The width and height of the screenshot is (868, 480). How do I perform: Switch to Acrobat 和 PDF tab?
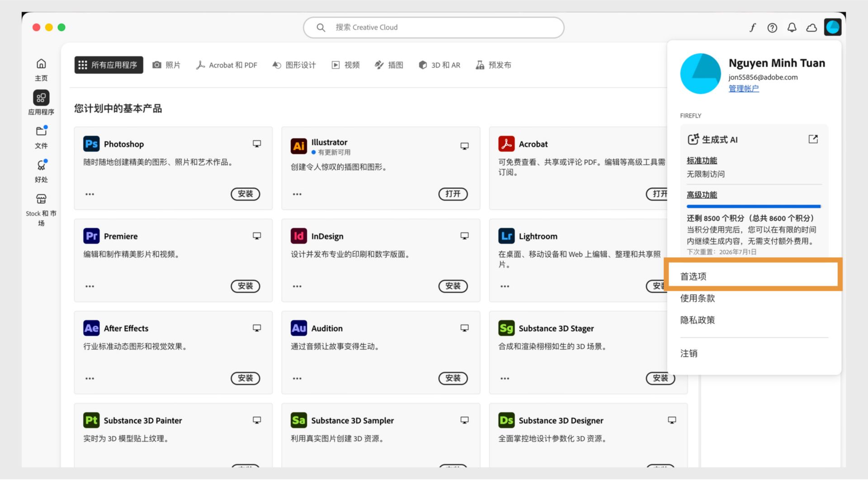[x=226, y=65]
